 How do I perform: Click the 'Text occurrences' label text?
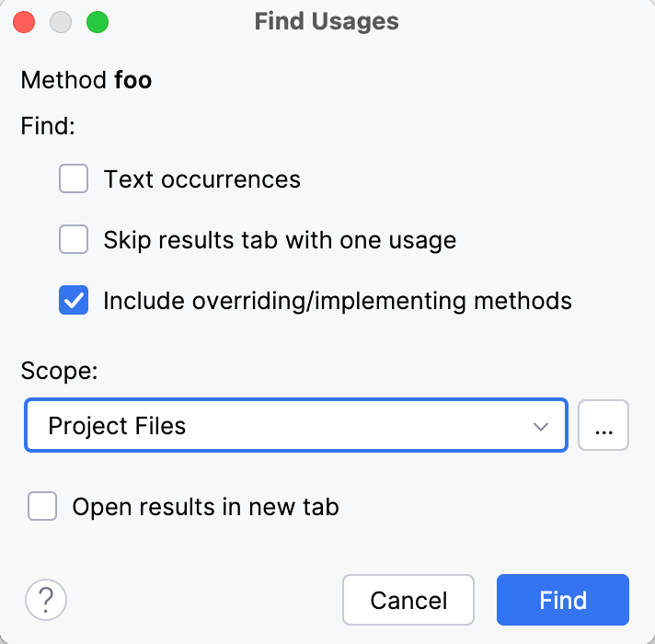click(202, 178)
